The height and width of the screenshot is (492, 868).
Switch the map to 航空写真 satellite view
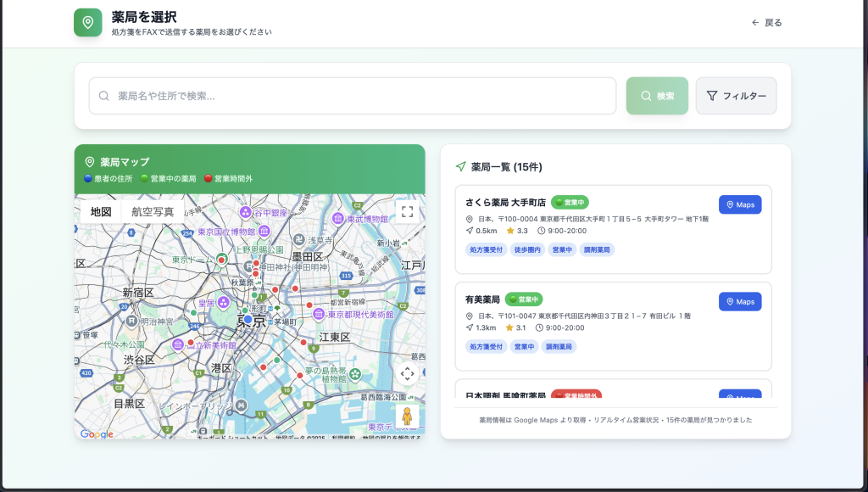153,212
